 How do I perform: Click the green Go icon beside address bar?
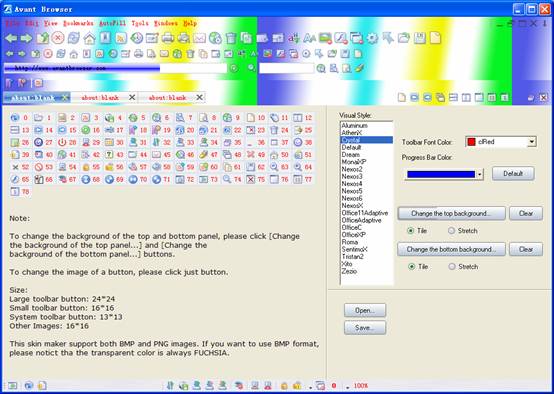(234, 68)
